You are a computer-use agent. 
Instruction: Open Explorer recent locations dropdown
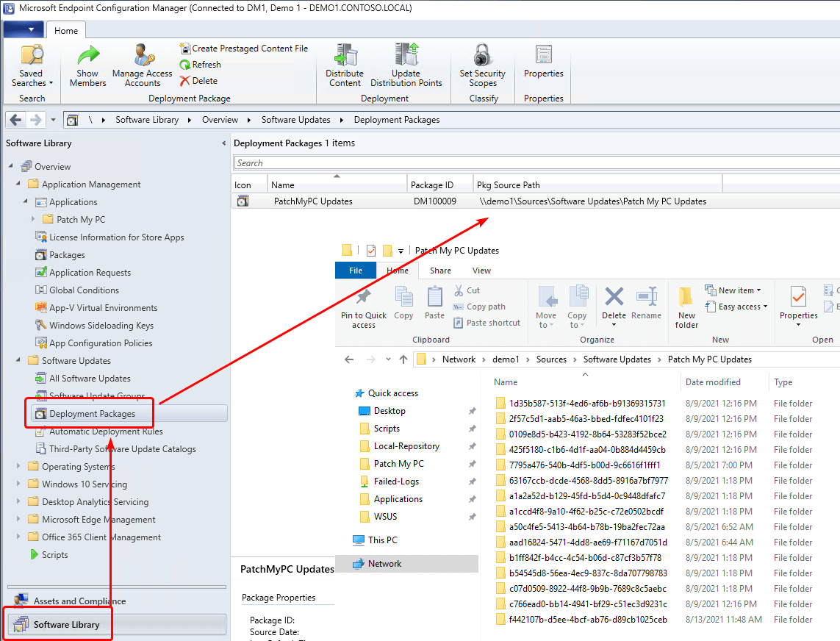point(388,359)
